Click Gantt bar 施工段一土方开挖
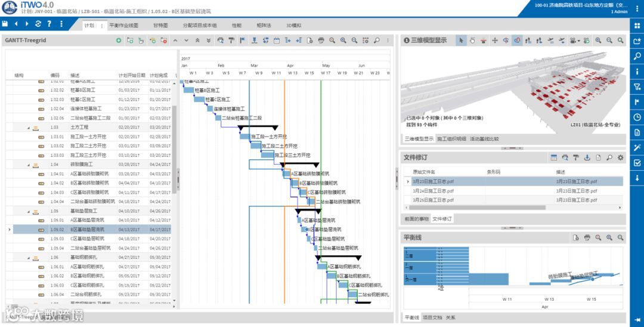The width and height of the screenshot is (644, 327). click(245, 137)
